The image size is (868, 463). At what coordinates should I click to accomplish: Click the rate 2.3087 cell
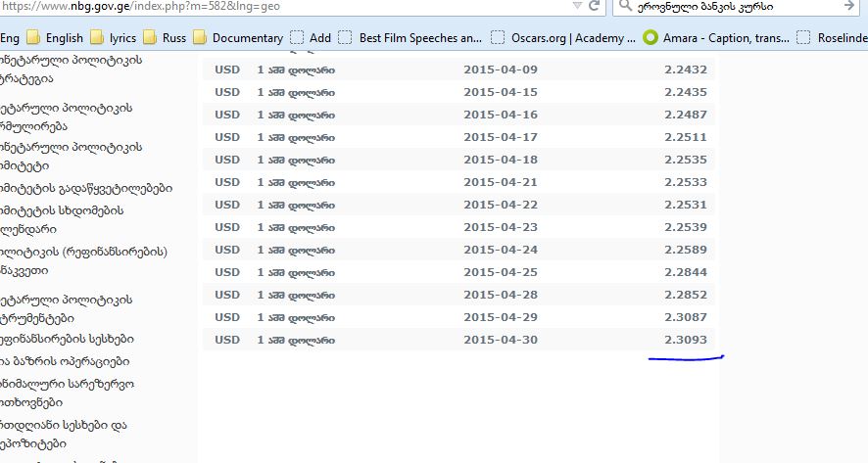pyautogui.click(x=686, y=317)
